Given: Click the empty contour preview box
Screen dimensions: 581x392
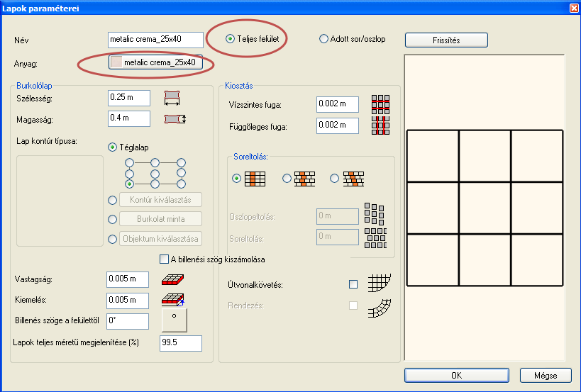Looking at the screenshot, I should (60, 201).
